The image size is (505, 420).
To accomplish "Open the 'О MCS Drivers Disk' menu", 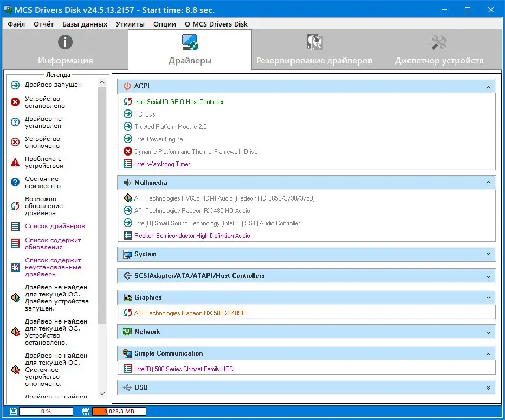I will click(216, 24).
